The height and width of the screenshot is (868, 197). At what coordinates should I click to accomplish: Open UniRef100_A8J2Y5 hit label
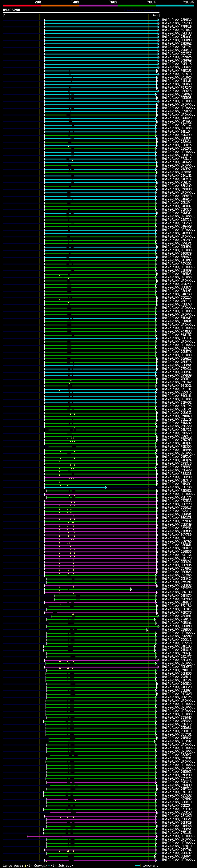pos(176,88)
